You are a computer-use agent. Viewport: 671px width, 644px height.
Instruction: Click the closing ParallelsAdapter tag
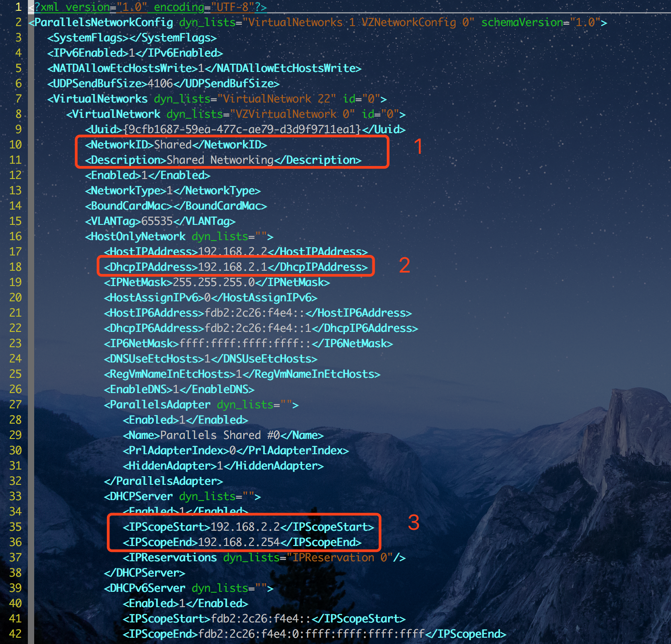click(164, 481)
